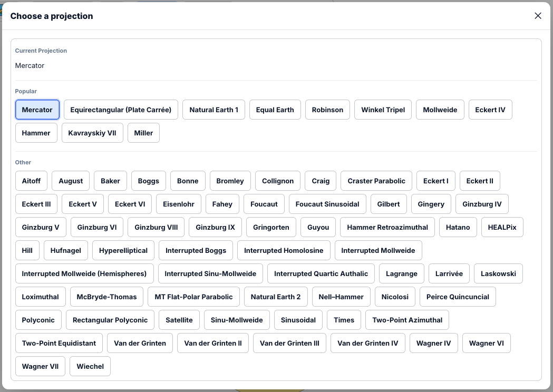Select the Aitoff projection
Viewport: 553px width, 392px height.
[31, 181]
